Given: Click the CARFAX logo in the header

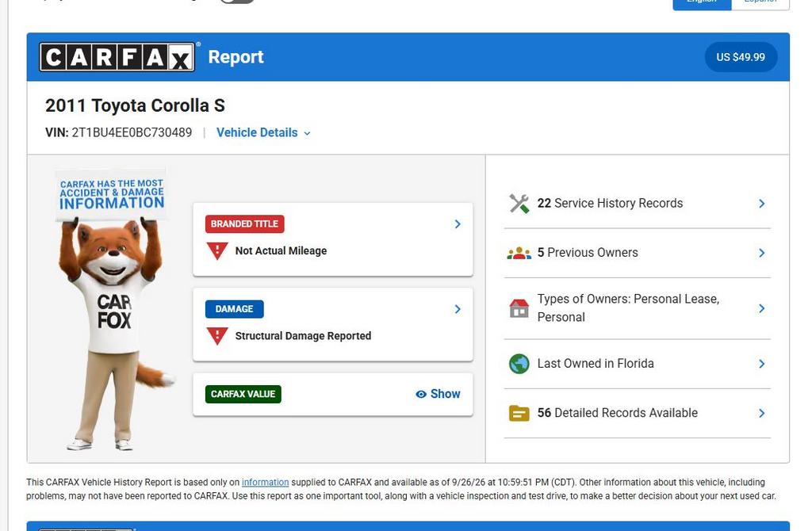Looking at the screenshot, I should tap(117, 57).
